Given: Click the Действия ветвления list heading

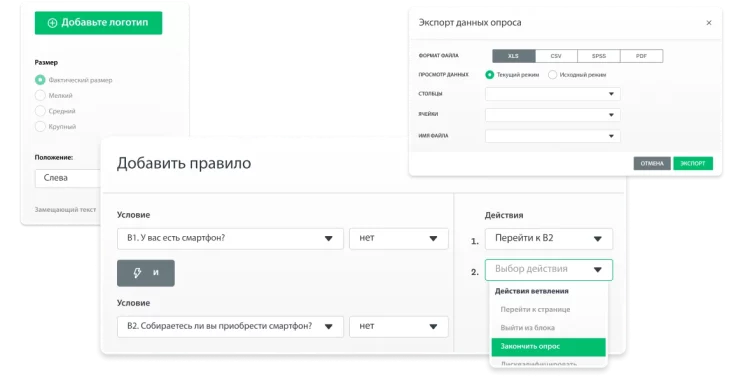Looking at the screenshot, I should (x=531, y=291).
